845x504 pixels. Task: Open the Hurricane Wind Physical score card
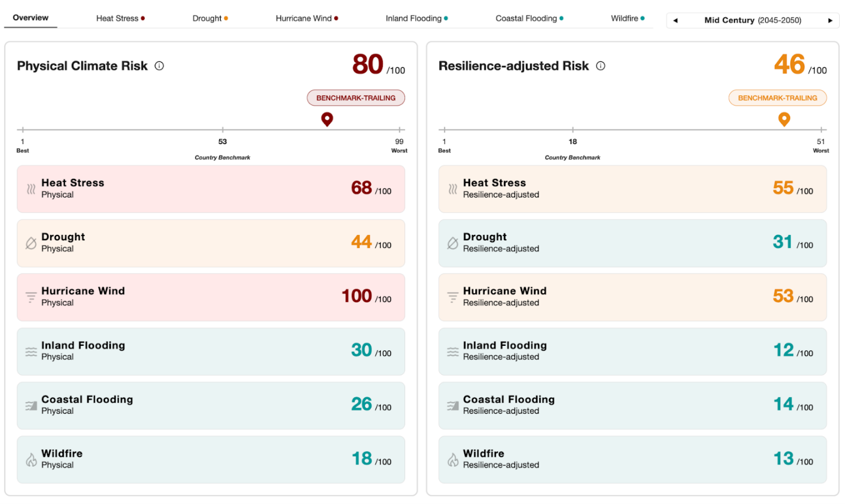(211, 297)
